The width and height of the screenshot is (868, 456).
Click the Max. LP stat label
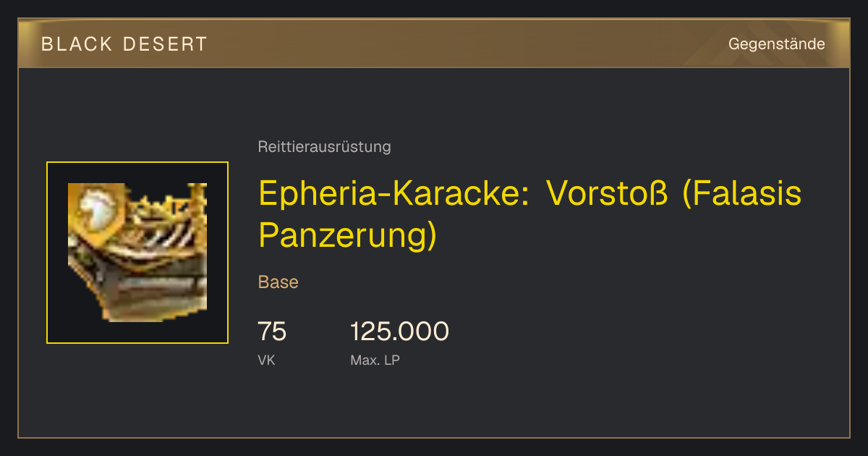pyautogui.click(x=375, y=360)
